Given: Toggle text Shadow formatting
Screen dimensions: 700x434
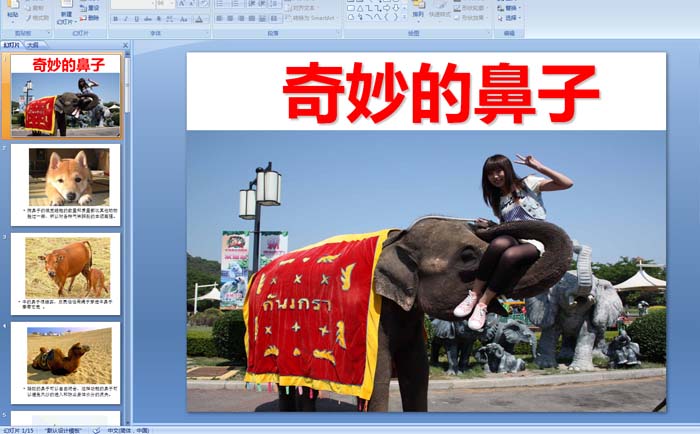Looking at the screenshot, I should [158, 19].
